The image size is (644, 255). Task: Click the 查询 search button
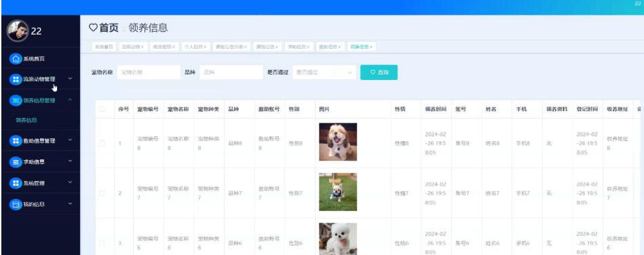(x=379, y=73)
